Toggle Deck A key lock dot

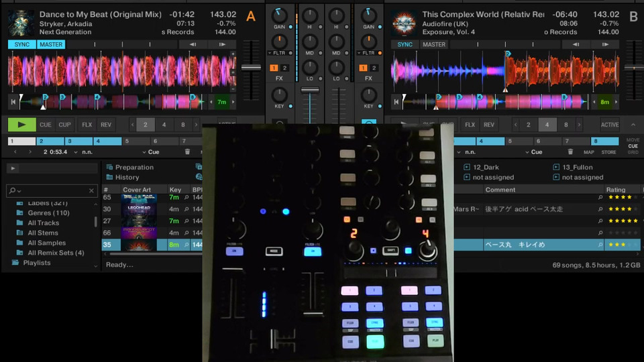click(290, 106)
